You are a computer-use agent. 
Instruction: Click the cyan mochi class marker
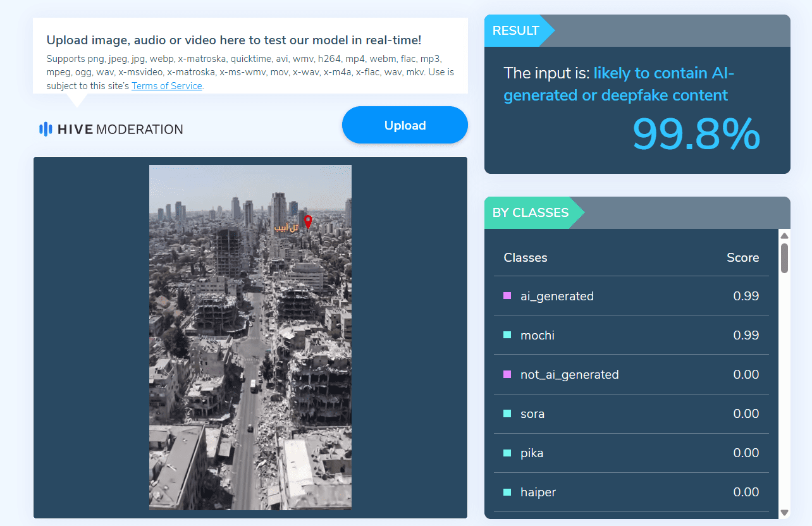click(507, 335)
